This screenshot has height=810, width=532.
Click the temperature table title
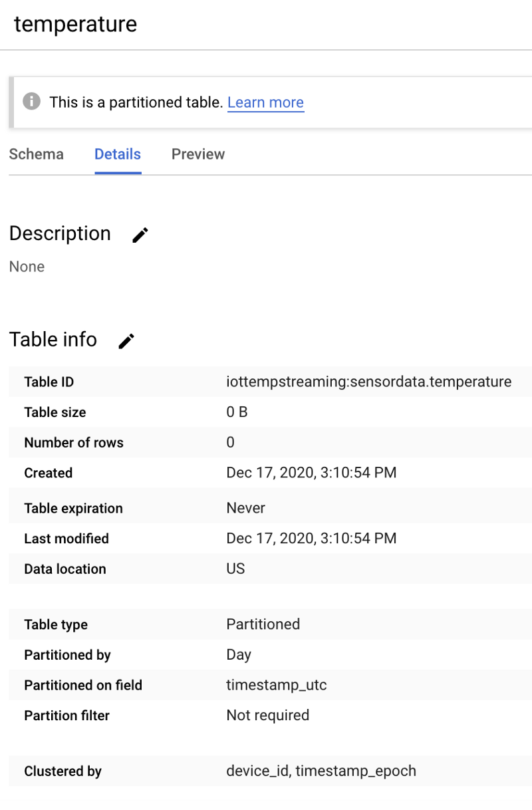(x=75, y=24)
